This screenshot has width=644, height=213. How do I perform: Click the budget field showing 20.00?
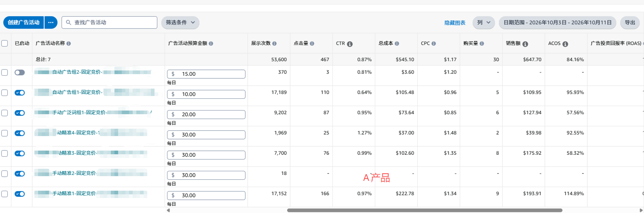click(206, 114)
